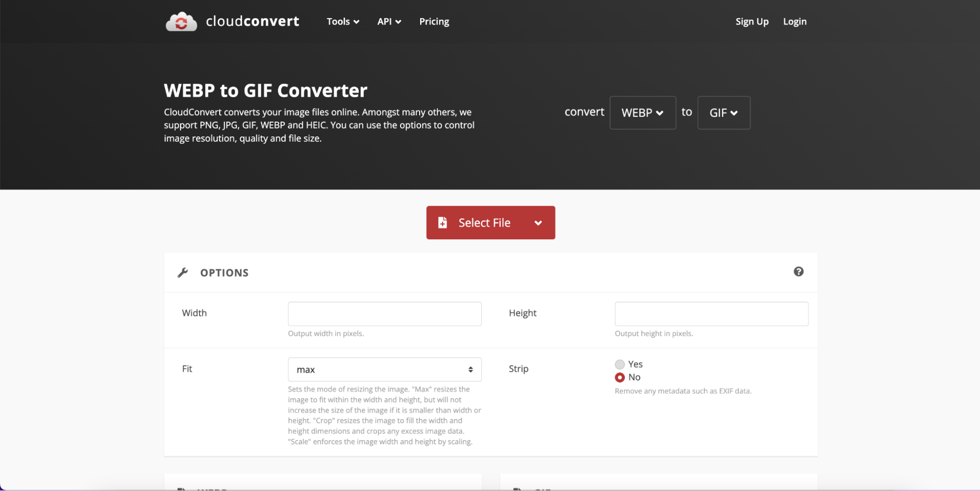
Task: Focus the Width input field
Action: pyautogui.click(x=385, y=314)
